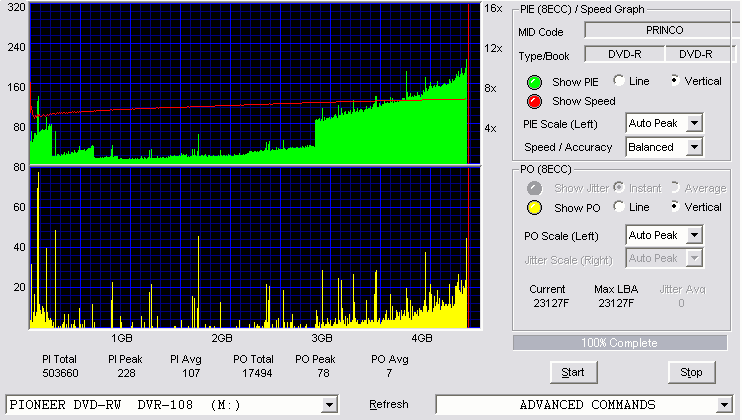Screen dimensions: 742x420
Task: Expand the PIONEER DVR-108 drive selector arrow
Action: point(329,405)
